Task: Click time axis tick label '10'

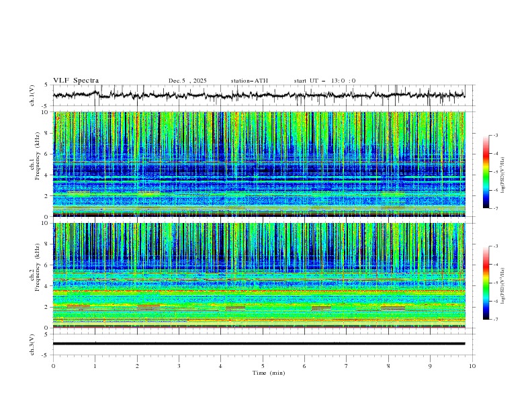Action: [x=472, y=366]
